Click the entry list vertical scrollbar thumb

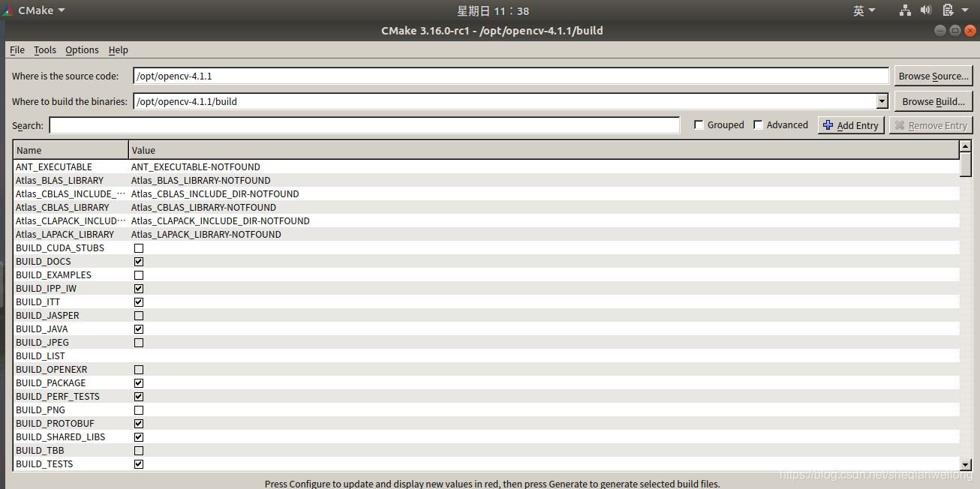[x=966, y=164]
